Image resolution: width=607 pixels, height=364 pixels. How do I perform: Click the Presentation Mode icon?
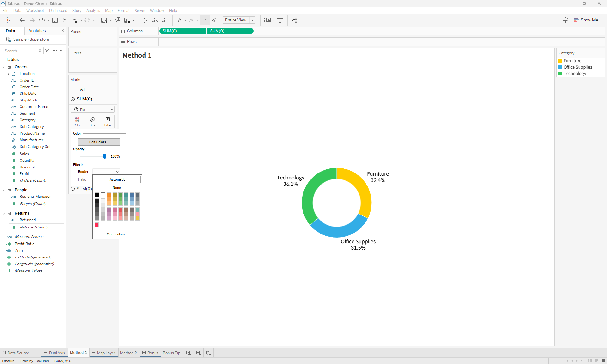280,20
